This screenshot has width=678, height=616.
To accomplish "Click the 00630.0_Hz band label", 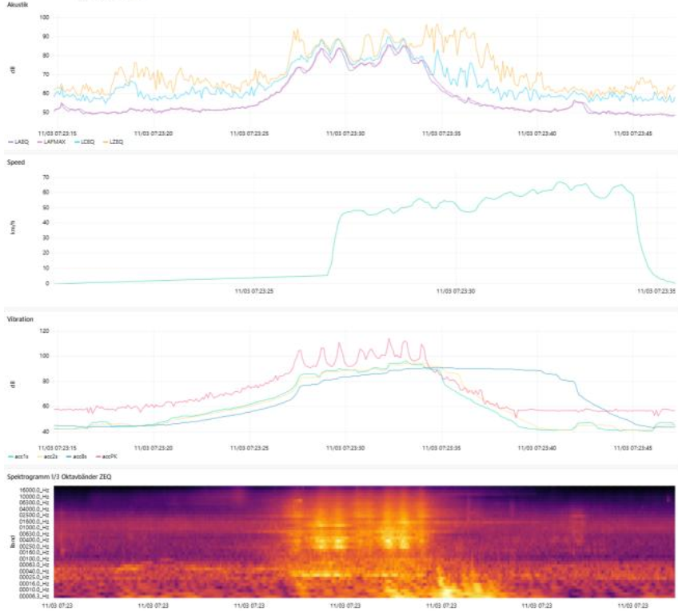I will point(34,534).
